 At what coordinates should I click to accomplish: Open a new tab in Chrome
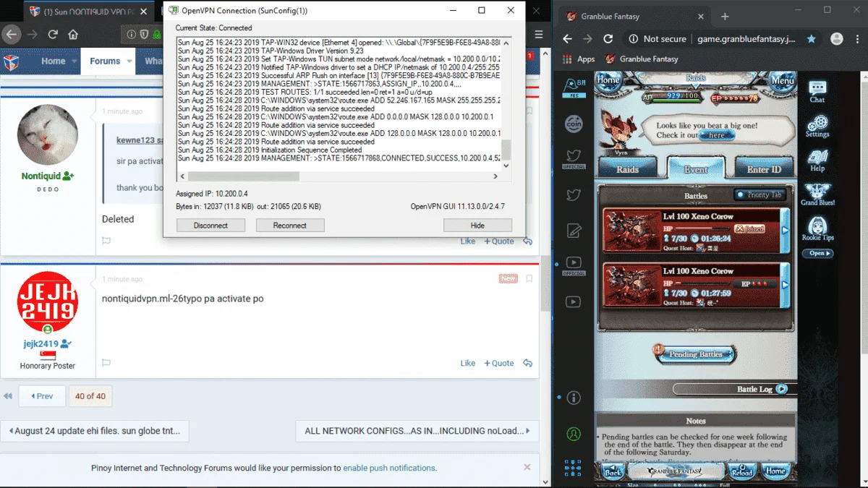pyautogui.click(x=725, y=16)
